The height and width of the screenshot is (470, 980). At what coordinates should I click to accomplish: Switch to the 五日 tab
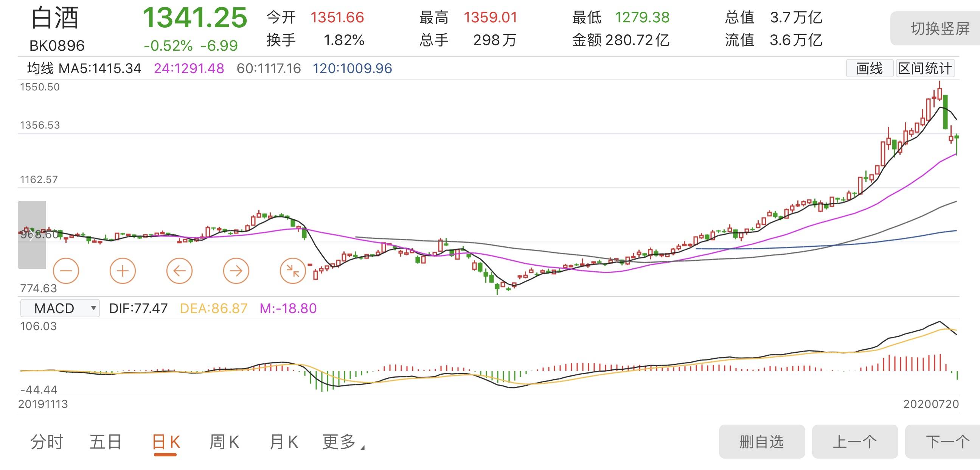click(106, 442)
